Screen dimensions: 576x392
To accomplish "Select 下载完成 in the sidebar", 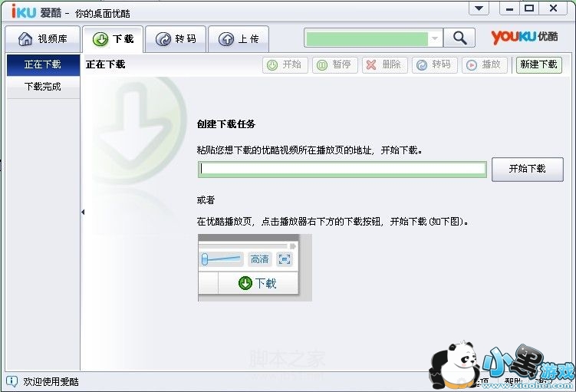I will 43,87.
